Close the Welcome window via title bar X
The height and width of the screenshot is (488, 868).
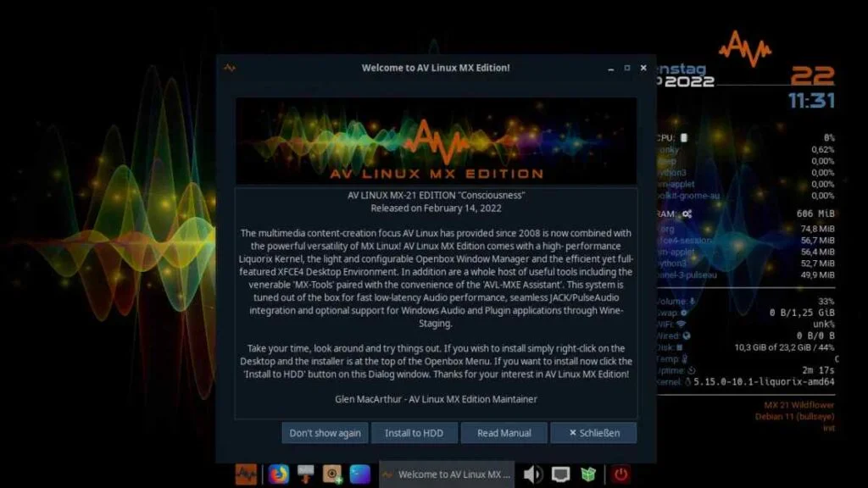pos(643,68)
